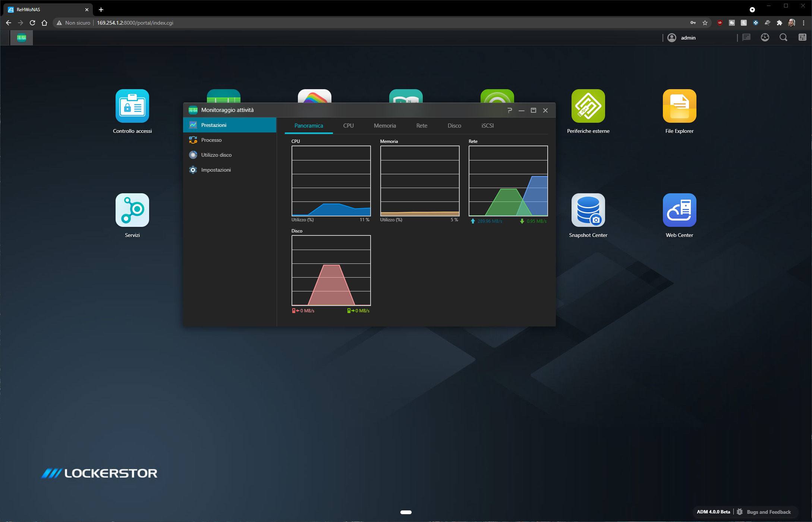Open the system announcements message icon

[746, 38]
